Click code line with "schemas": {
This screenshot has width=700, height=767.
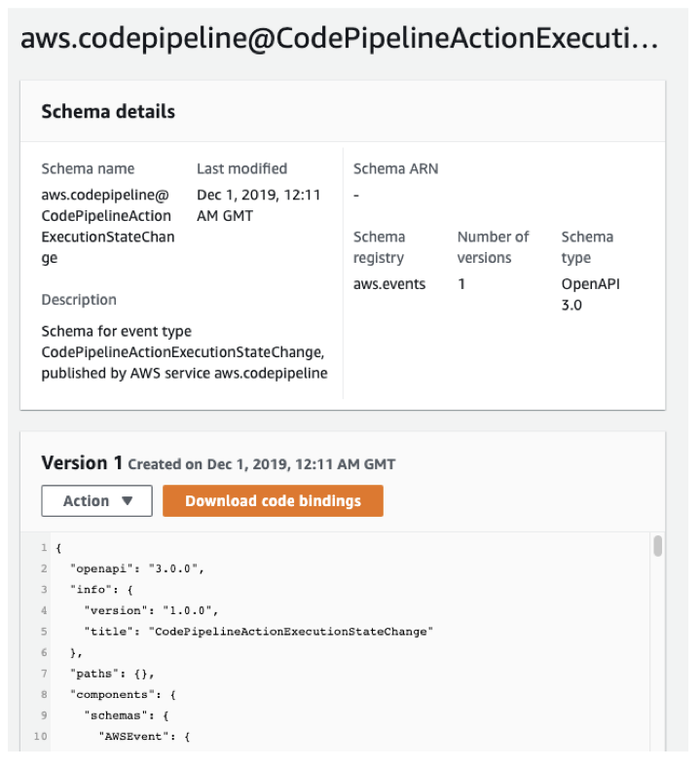(127, 715)
